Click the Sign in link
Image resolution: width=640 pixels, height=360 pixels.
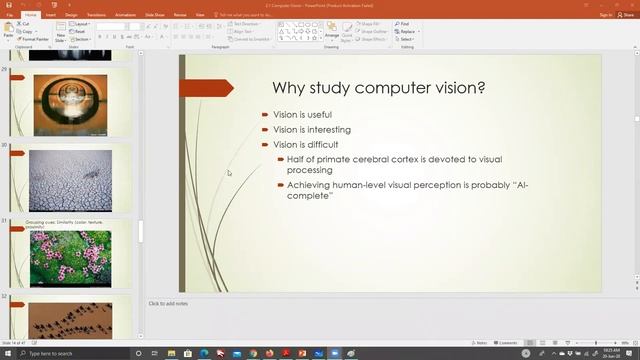point(606,15)
